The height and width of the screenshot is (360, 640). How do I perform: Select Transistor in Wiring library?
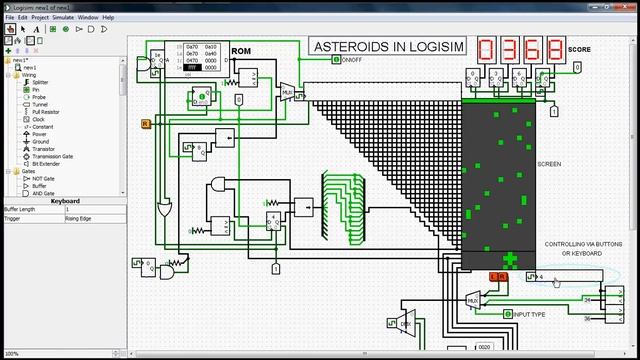coord(43,149)
